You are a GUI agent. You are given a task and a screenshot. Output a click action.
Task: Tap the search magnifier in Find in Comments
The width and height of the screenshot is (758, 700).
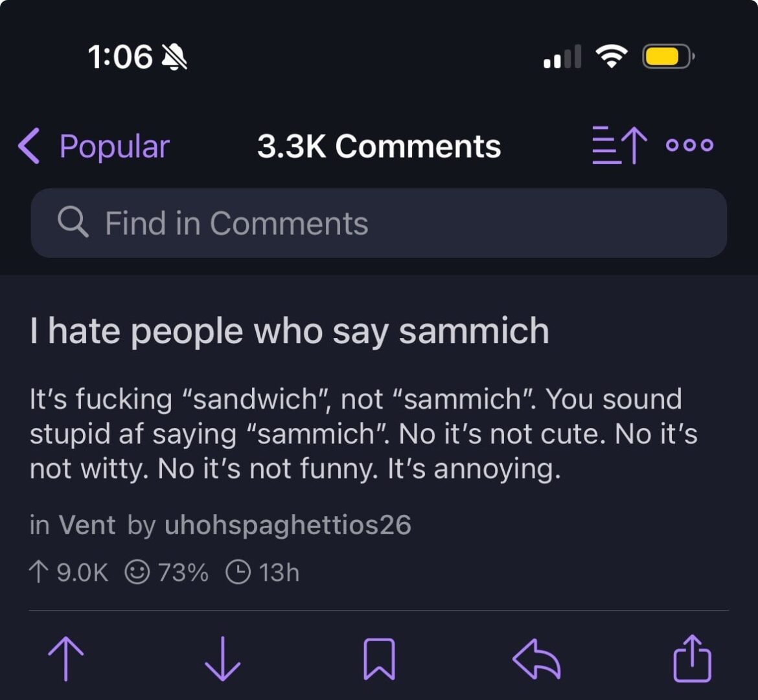click(x=73, y=223)
